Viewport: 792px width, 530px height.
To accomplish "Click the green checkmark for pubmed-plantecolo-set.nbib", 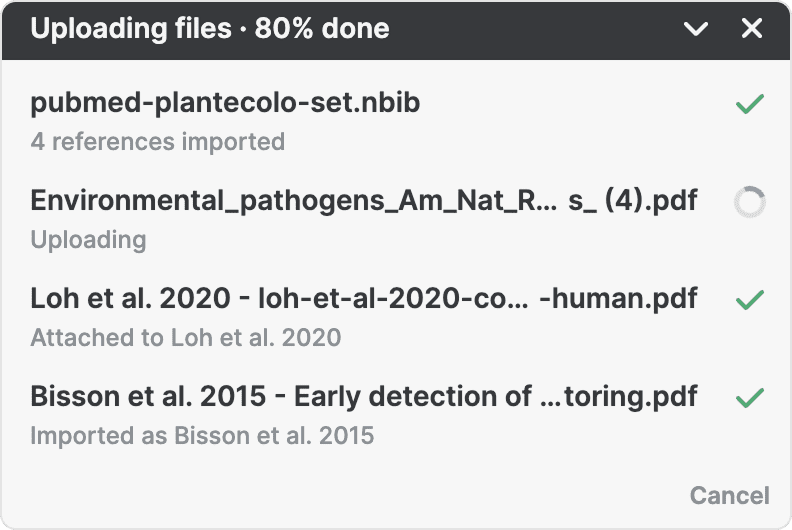I will (749, 104).
